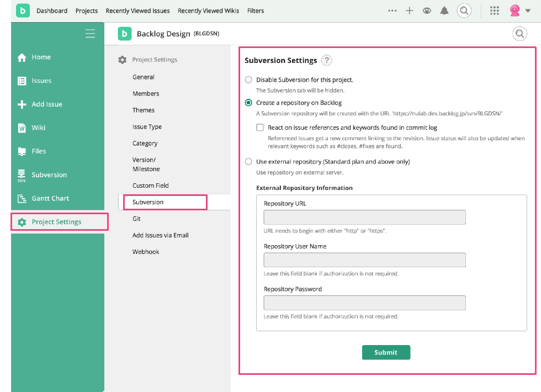Click the SVN Subversion icon

(x=22, y=176)
